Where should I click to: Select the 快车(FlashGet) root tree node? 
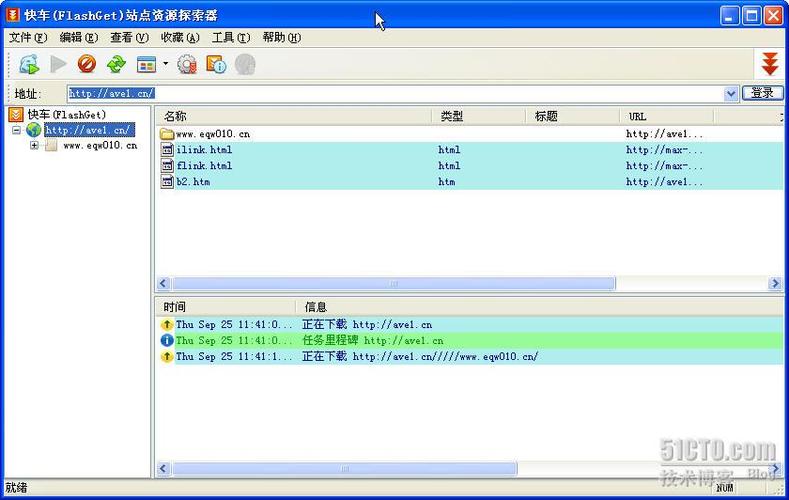66,115
